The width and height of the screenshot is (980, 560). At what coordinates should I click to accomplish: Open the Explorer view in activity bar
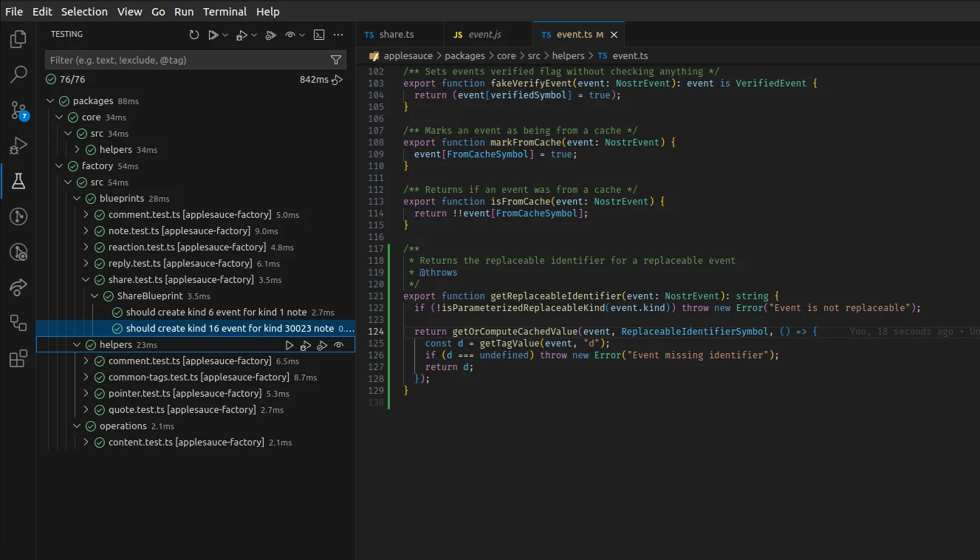coord(18,39)
